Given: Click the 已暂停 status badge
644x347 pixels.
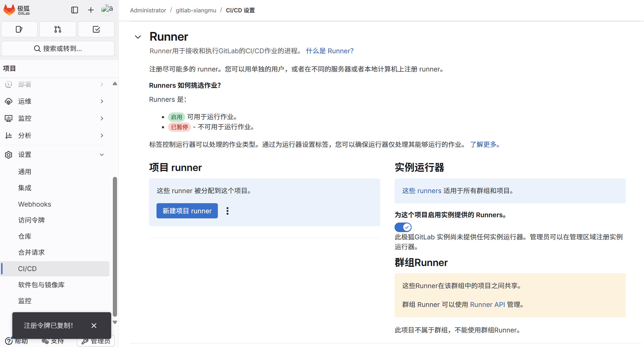Looking at the screenshot, I should (x=179, y=127).
